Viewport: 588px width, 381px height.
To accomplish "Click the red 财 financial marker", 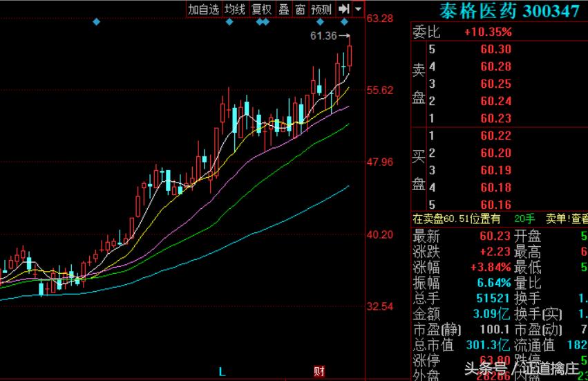I will pyautogui.click(x=319, y=371).
